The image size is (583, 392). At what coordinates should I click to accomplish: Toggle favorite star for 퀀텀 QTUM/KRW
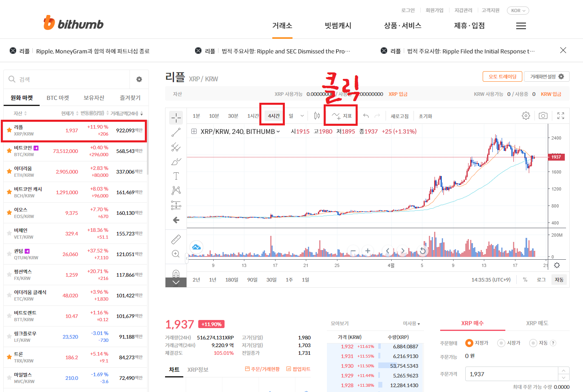click(9, 254)
